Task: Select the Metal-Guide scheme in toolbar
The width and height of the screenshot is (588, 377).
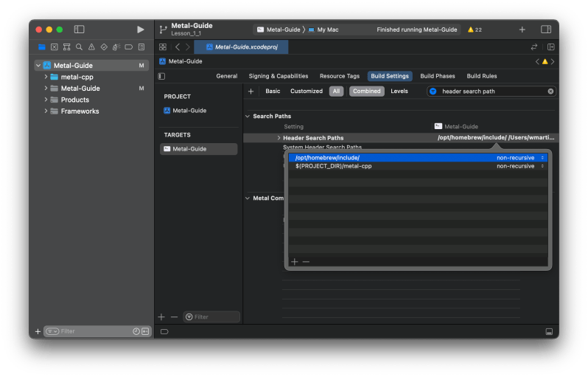Action: [x=279, y=30]
